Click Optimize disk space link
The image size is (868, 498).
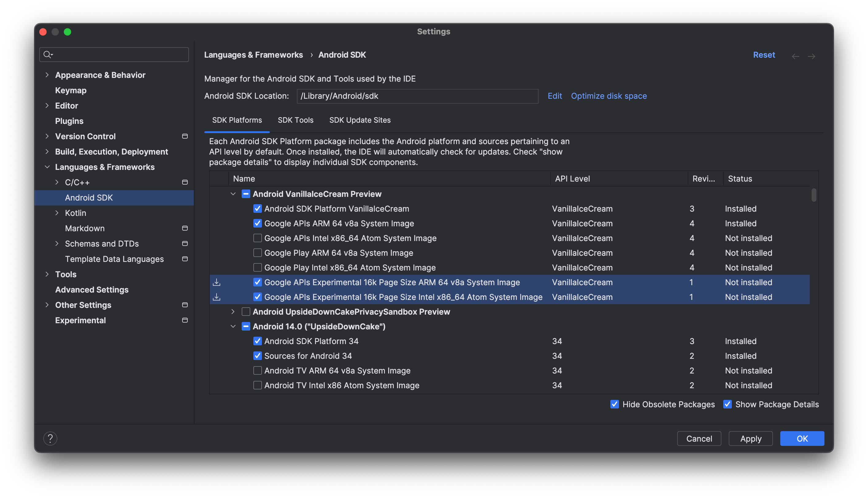coord(609,95)
